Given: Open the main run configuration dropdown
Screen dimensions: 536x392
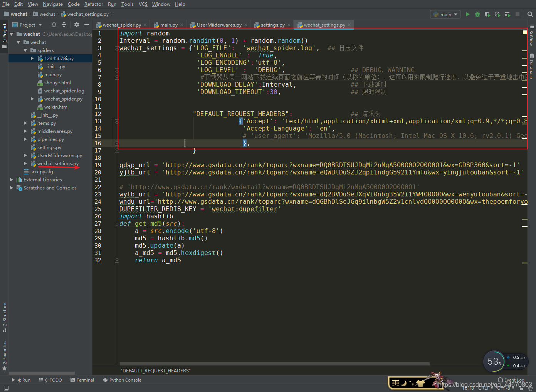Looking at the screenshot, I should coord(445,14).
